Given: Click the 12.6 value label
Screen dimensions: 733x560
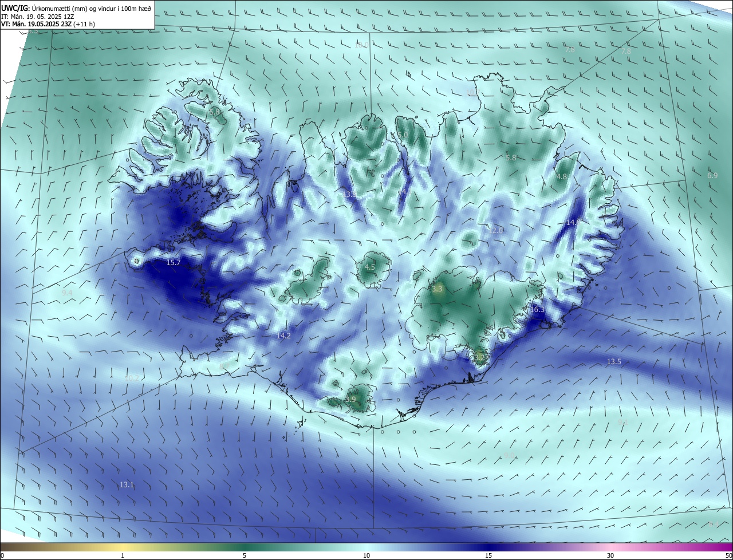Looking at the screenshot, I should (x=496, y=230).
